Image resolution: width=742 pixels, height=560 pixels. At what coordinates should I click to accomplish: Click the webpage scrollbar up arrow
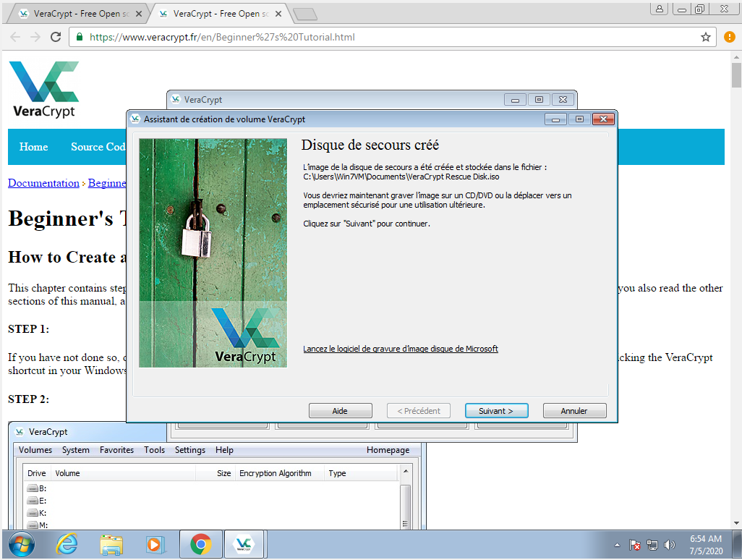click(x=736, y=57)
